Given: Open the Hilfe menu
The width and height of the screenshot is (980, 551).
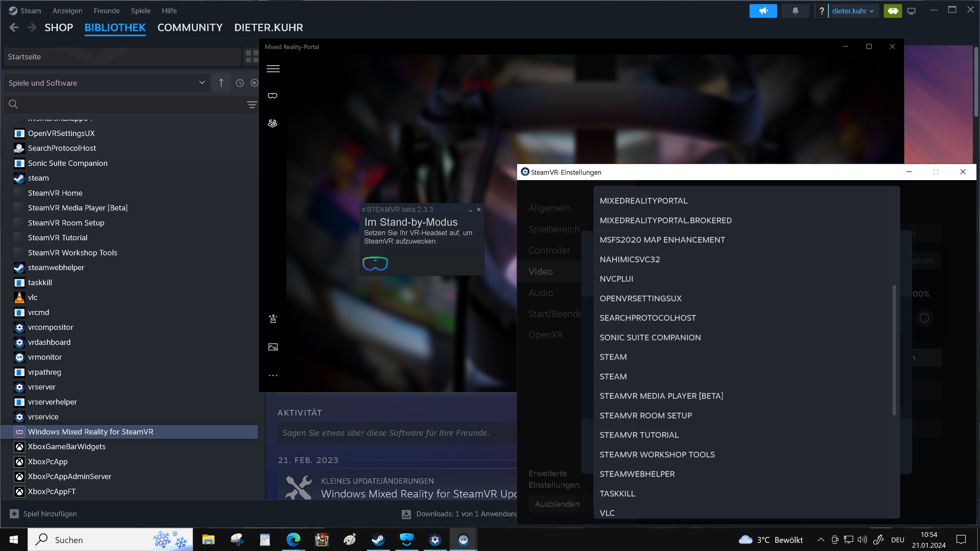Looking at the screenshot, I should [169, 11].
